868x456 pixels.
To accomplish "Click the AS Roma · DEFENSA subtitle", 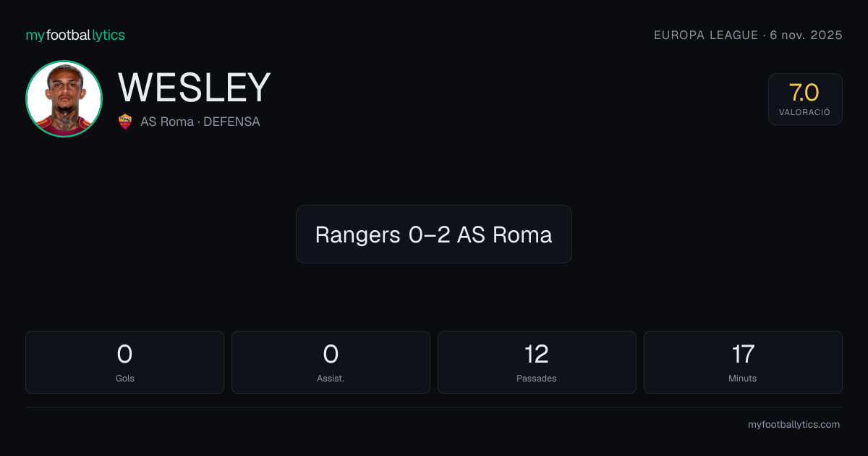I will (200, 122).
